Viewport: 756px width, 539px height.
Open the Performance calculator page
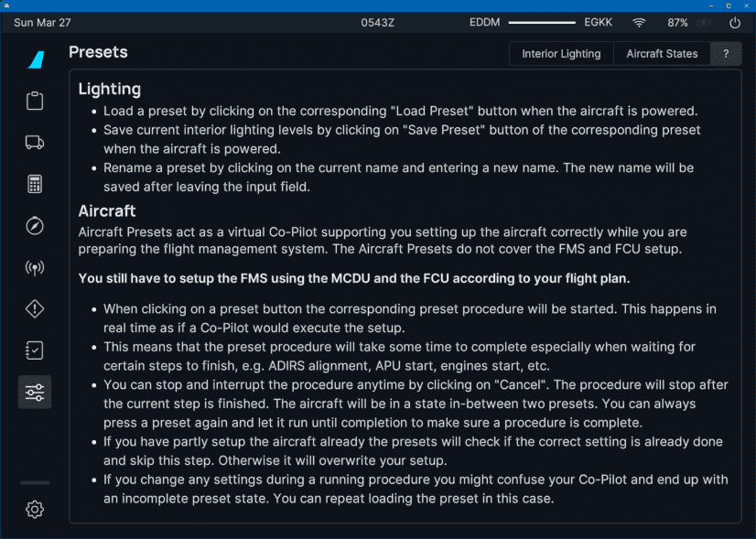pos(35,183)
